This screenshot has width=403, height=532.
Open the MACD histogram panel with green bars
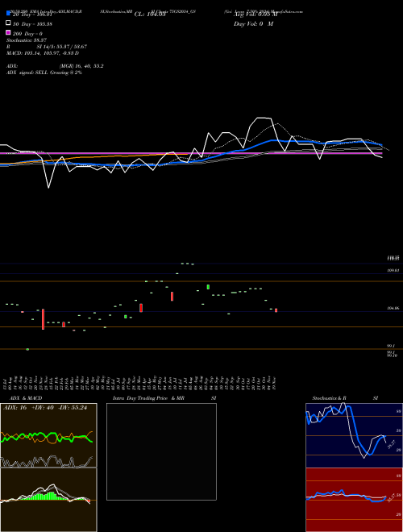(x=48, y=500)
